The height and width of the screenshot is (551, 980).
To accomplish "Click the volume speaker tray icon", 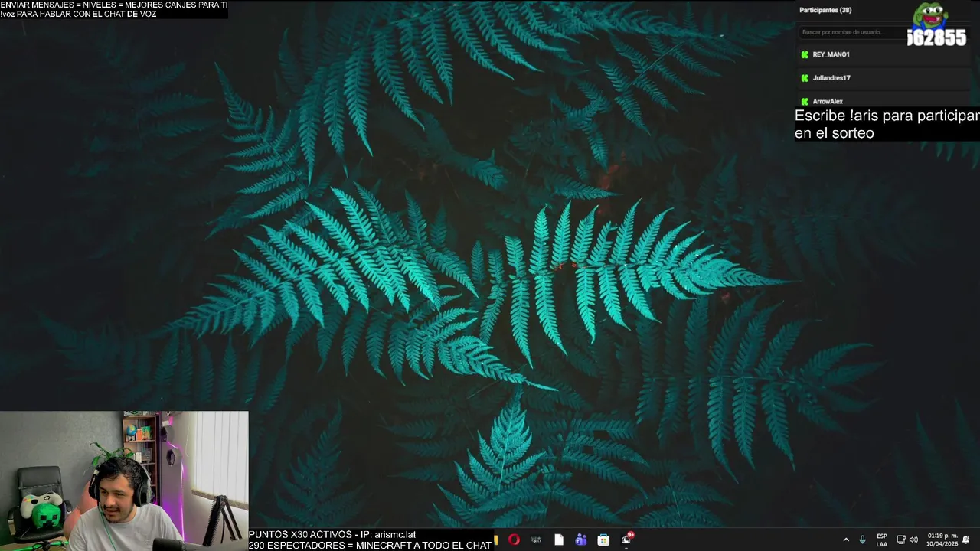I will click(913, 540).
